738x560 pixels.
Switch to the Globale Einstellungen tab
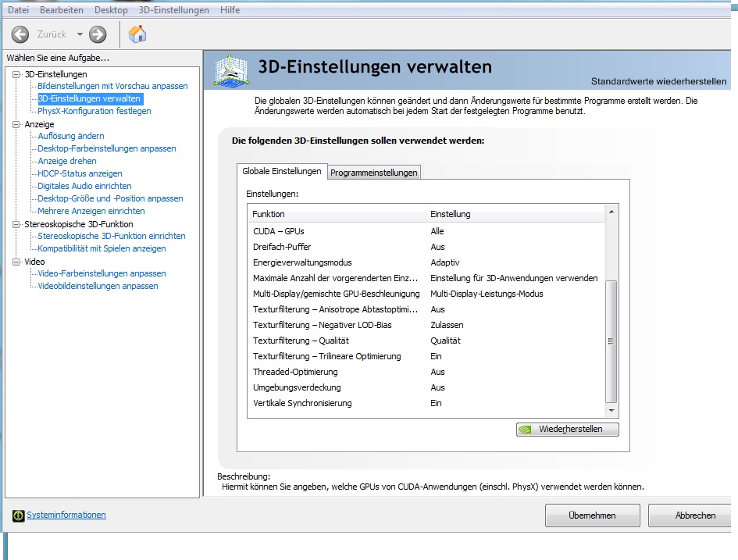coord(281,171)
